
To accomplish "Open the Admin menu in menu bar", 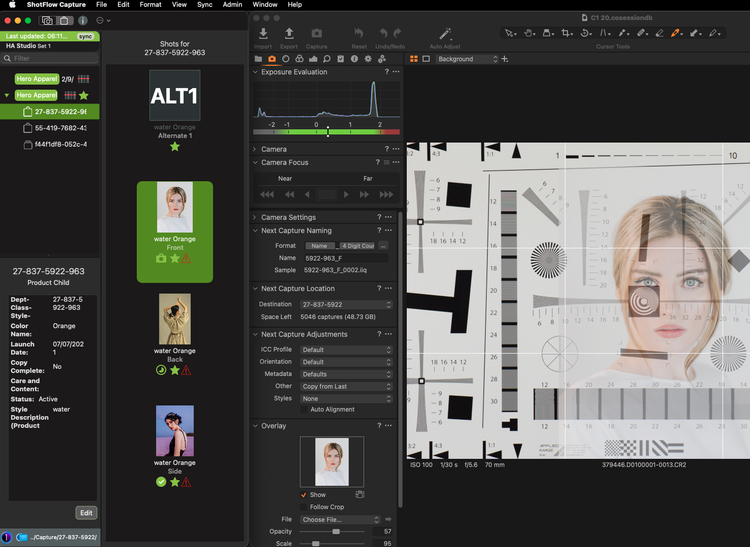I will click(x=232, y=4).
